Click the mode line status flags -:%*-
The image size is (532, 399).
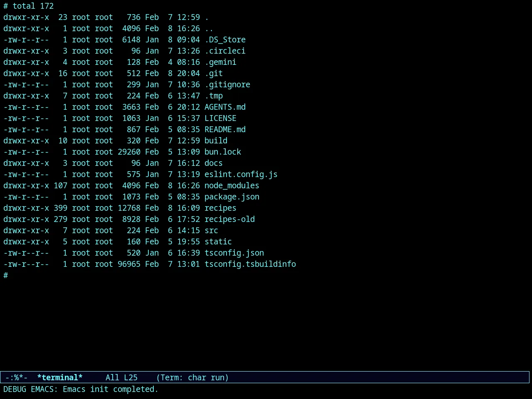pyautogui.click(x=17, y=377)
